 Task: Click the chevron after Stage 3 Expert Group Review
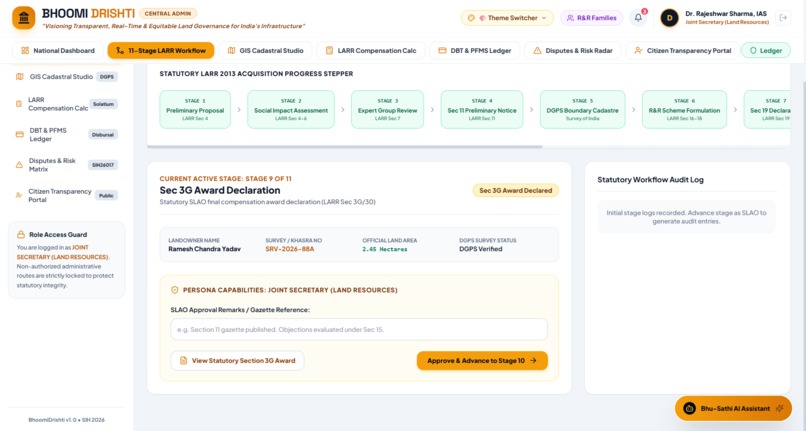click(x=432, y=110)
